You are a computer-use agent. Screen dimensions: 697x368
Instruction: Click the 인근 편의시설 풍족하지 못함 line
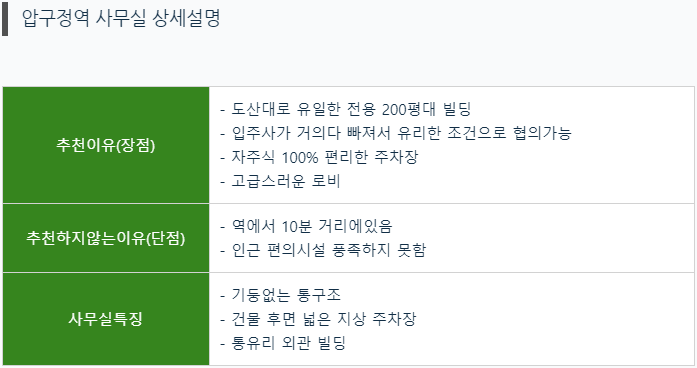(323, 251)
